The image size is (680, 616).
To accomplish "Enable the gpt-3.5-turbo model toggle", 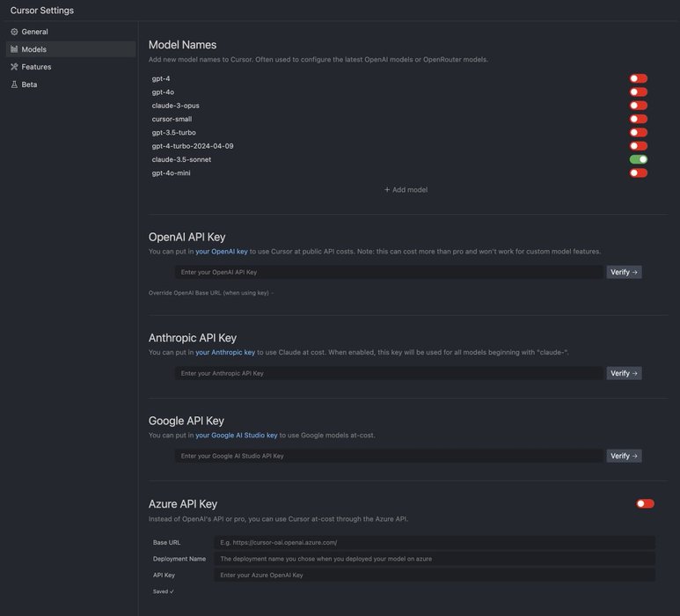I will click(x=639, y=132).
